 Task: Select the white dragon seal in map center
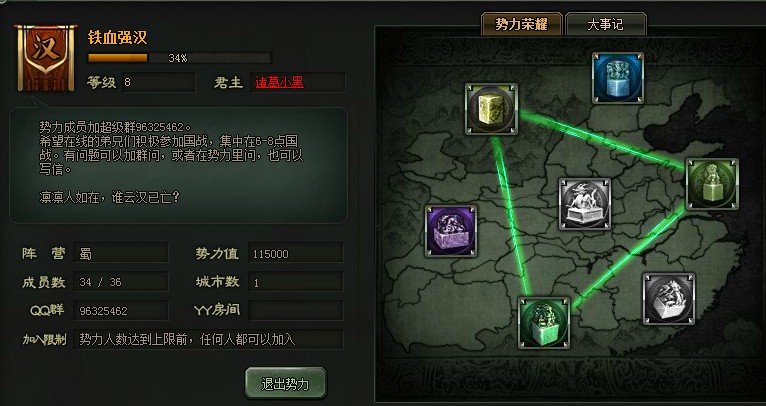pos(585,204)
